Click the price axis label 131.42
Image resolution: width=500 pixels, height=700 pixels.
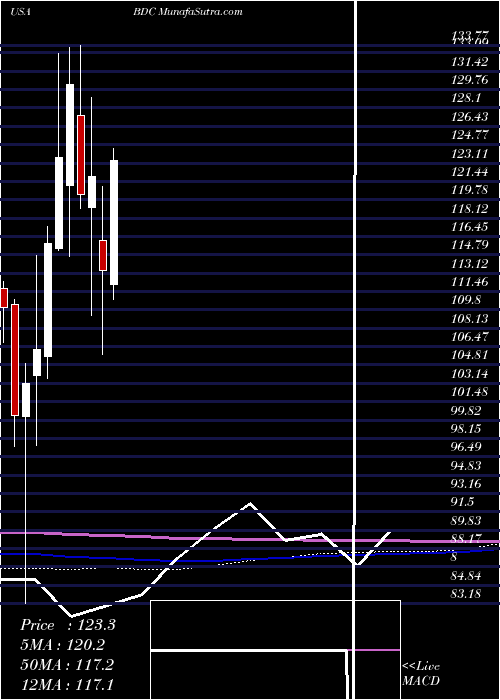coord(469,62)
